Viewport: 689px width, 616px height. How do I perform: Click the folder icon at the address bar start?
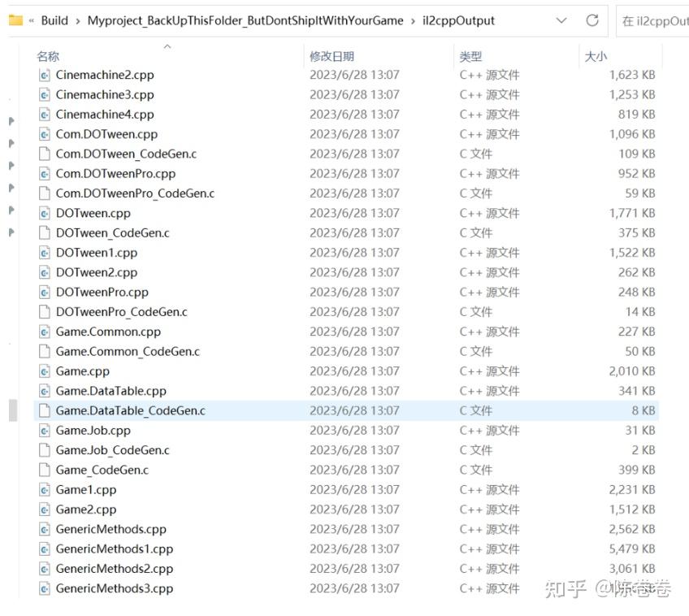(x=15, y=20)
